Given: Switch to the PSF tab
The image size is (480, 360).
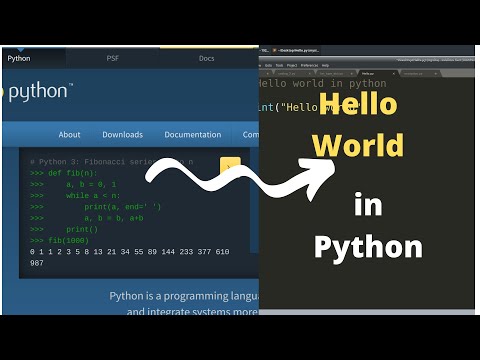Looking at the screenshot, I should (x=112, y=58).
